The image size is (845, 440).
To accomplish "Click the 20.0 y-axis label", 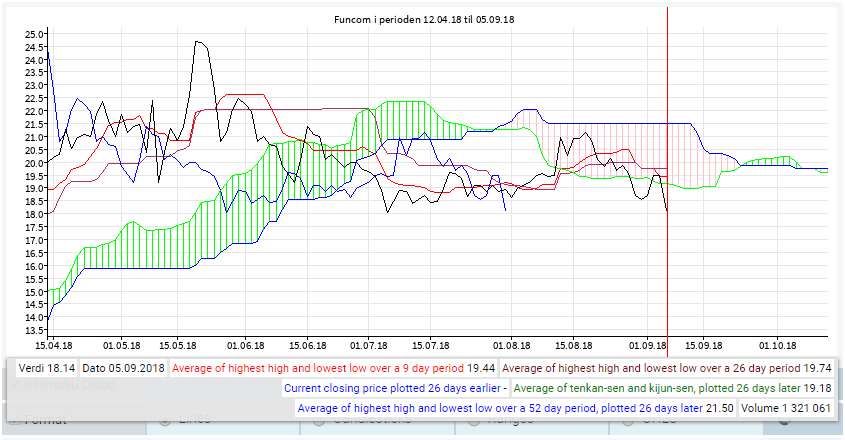I will (33, 163).
